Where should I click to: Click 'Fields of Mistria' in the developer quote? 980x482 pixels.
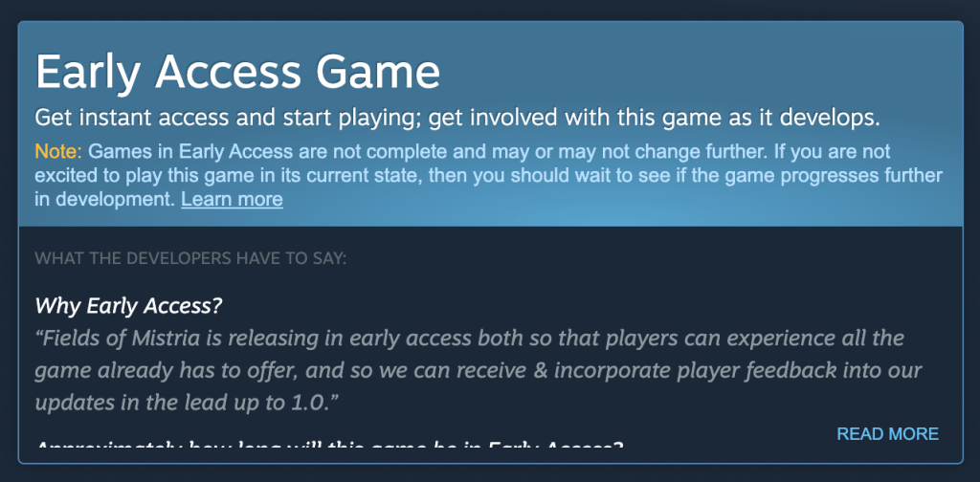click(x=116, y=340)
